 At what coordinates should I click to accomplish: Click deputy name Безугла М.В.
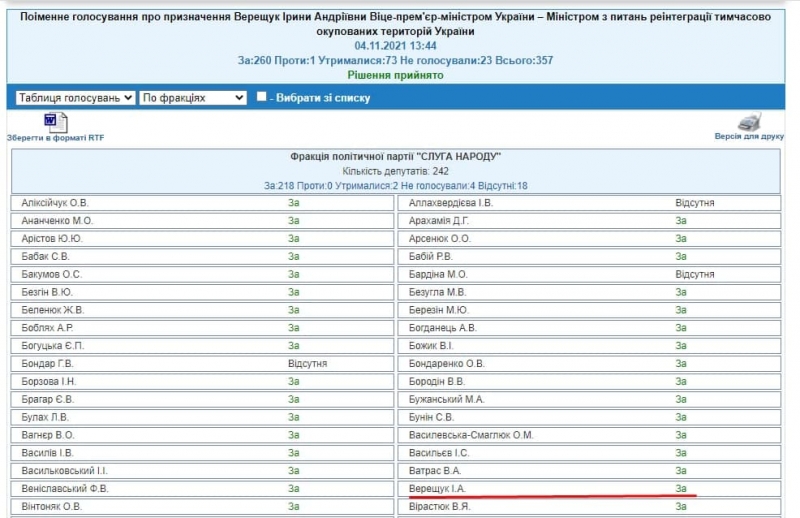[438, 292]
